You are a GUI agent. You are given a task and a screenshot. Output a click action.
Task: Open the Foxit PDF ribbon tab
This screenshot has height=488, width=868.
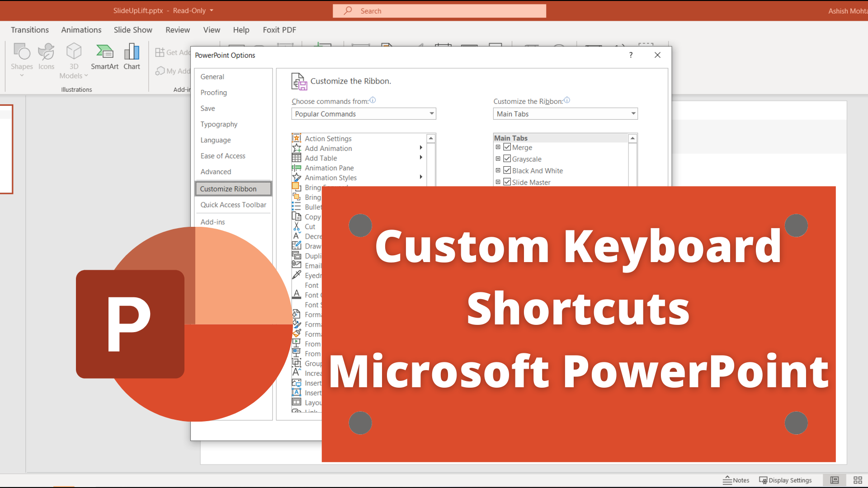click(279, 30)
